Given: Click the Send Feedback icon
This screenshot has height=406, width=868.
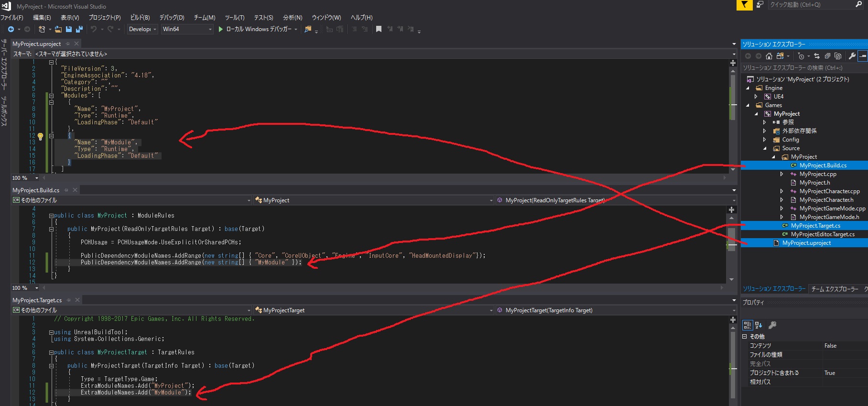Looking at the screenshot, I should coord(760,5).
